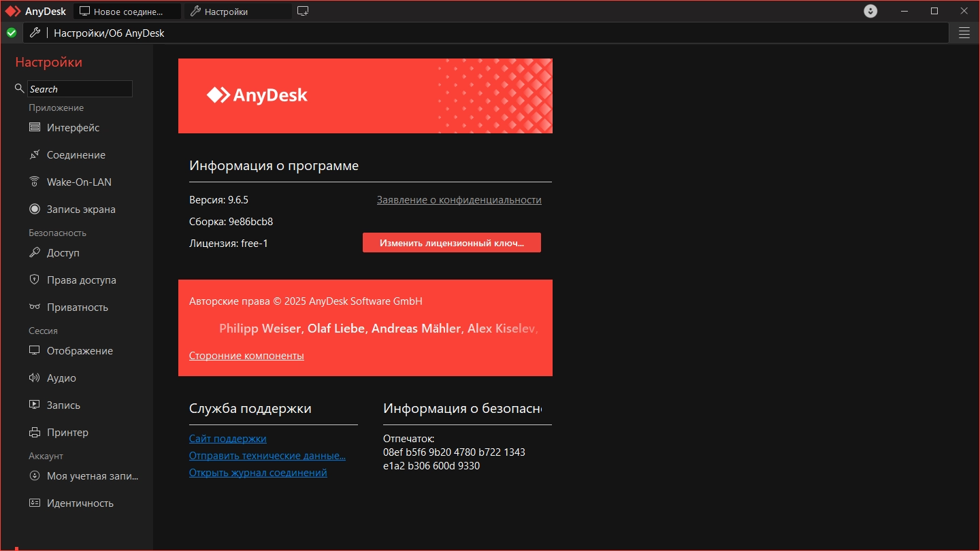Open Приватность glasses icon
Screen dimensions: 980x551
[35, 307]
